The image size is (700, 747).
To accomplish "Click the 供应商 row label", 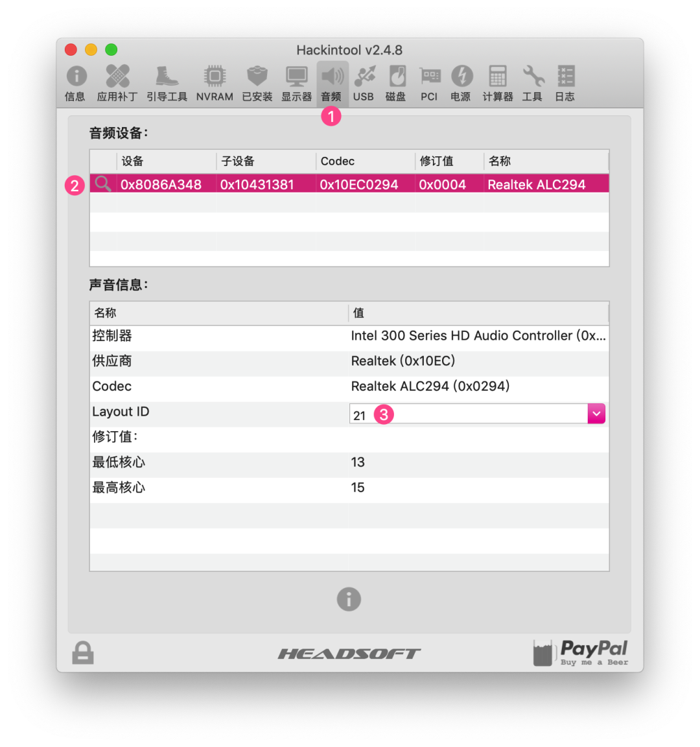I will pyautogui.click(x=112, y=361).
